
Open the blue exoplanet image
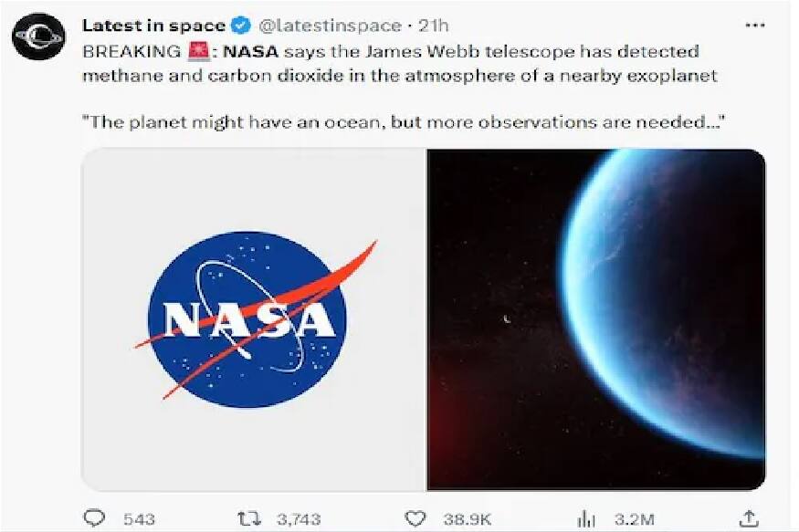tap(595, 319)
